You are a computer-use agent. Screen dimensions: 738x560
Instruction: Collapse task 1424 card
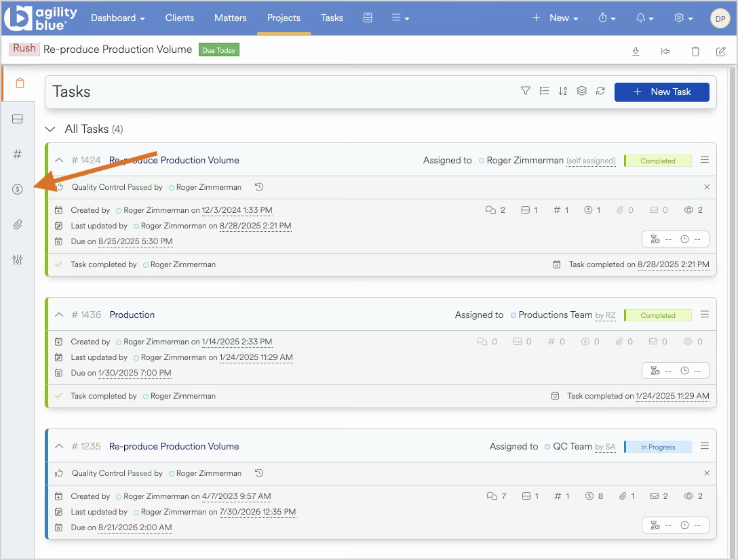click(59, 160)
